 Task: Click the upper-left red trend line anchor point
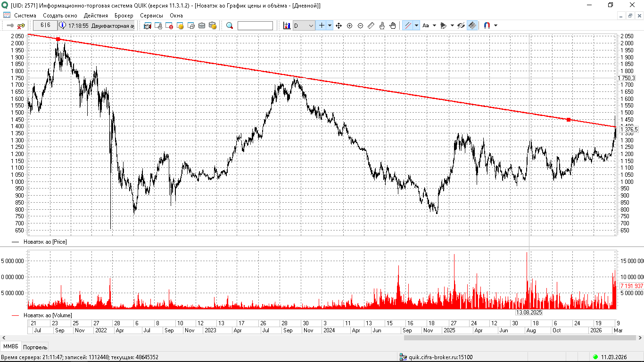[x=58, y=39]
